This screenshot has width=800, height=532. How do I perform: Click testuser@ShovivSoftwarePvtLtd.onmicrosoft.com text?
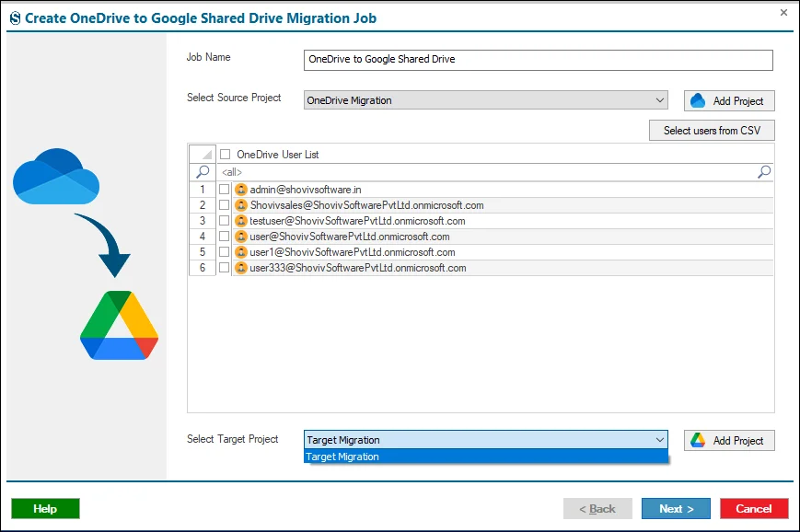click(x=358, y=221)
